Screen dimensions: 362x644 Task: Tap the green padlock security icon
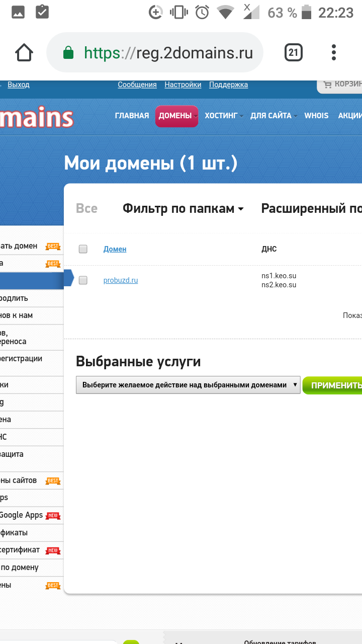(68, 53)
